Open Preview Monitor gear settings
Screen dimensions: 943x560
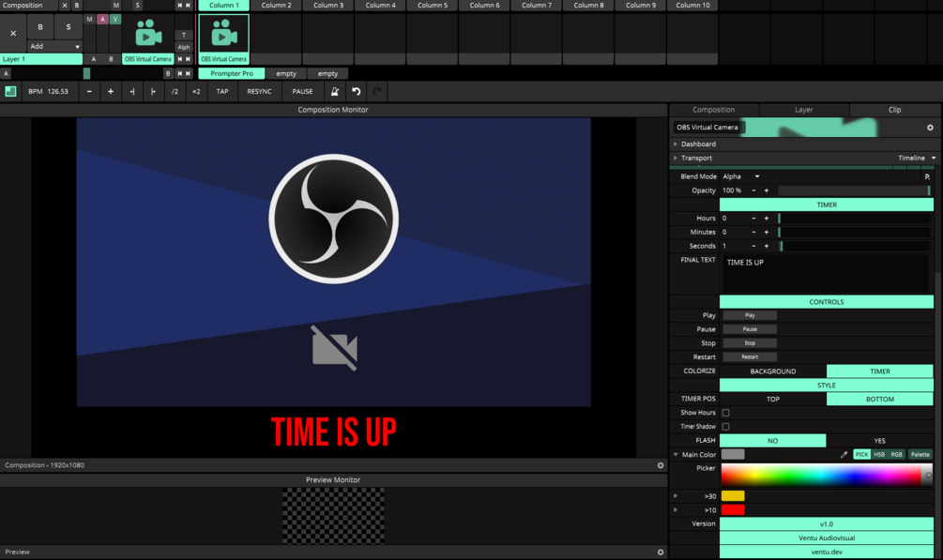(661, 552)
